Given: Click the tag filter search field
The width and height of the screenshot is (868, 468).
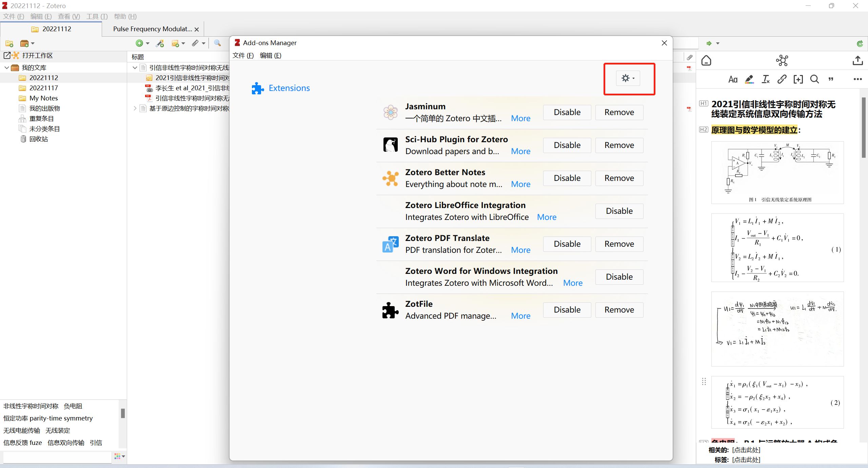Looking at the screenshot, I should point(57,457).
